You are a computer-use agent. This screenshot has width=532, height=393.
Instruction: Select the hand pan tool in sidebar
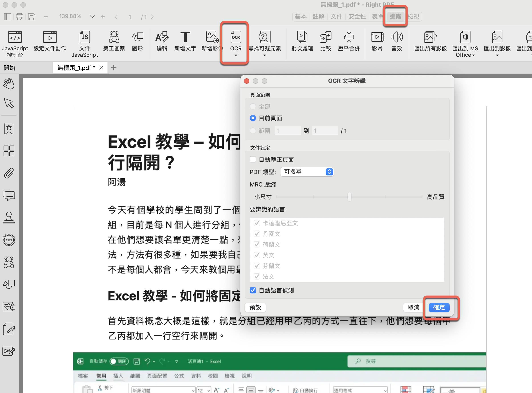(x=9, y=83)
